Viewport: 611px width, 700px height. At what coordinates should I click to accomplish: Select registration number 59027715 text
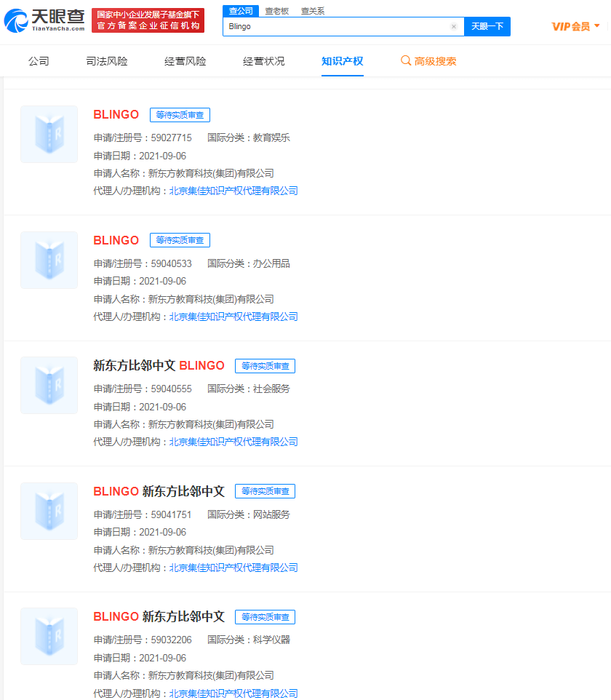(x=172, y=138)
